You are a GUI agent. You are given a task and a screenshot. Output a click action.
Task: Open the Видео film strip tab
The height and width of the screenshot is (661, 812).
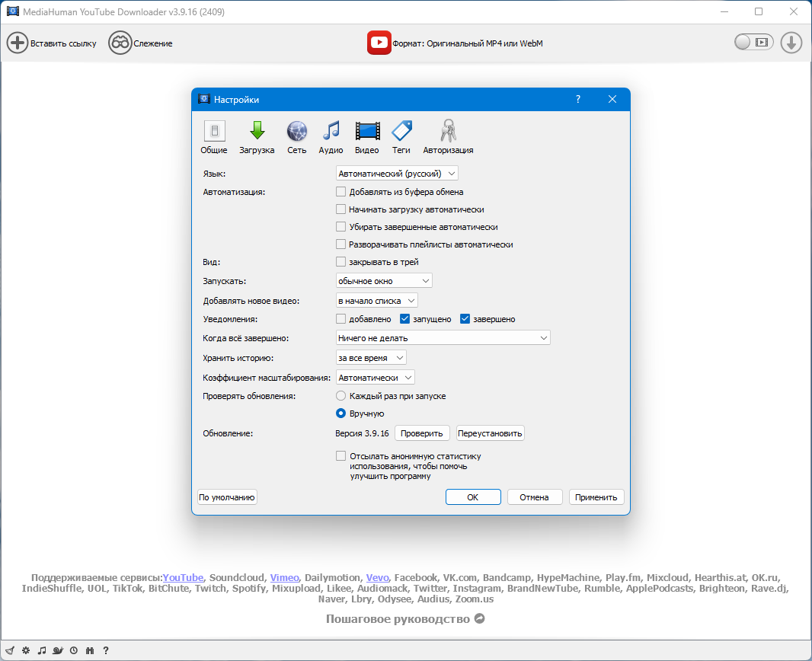[368, 131]
